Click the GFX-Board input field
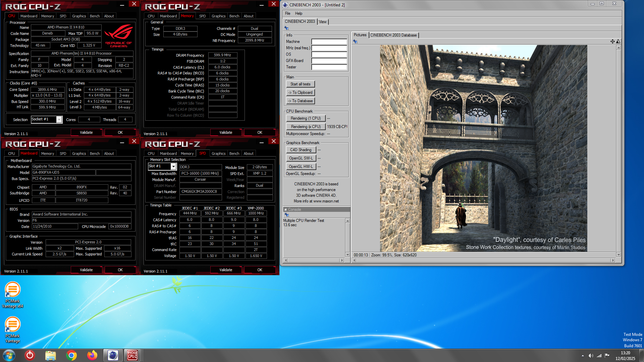Image resolution: width=644 pixels, height=362 pixels. click(329, 61)
